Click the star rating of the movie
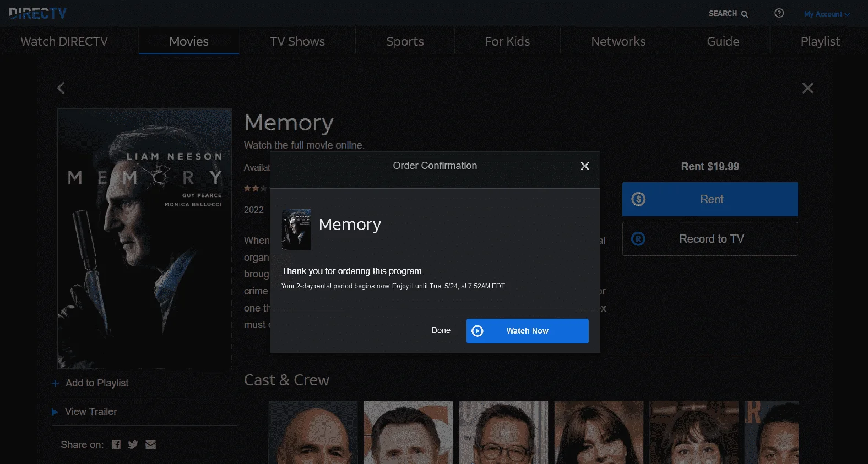The width and height of the screenshot is (868, 464). coord(256,188)
